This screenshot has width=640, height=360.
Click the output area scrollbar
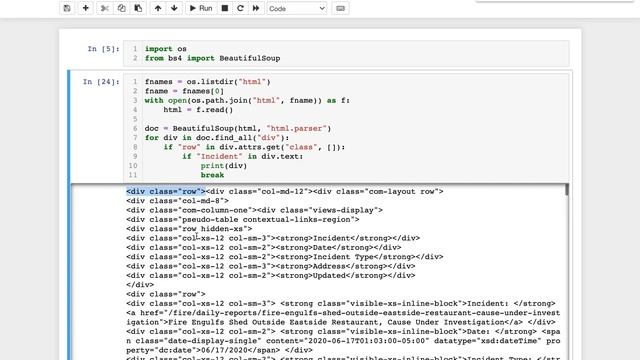567,190
